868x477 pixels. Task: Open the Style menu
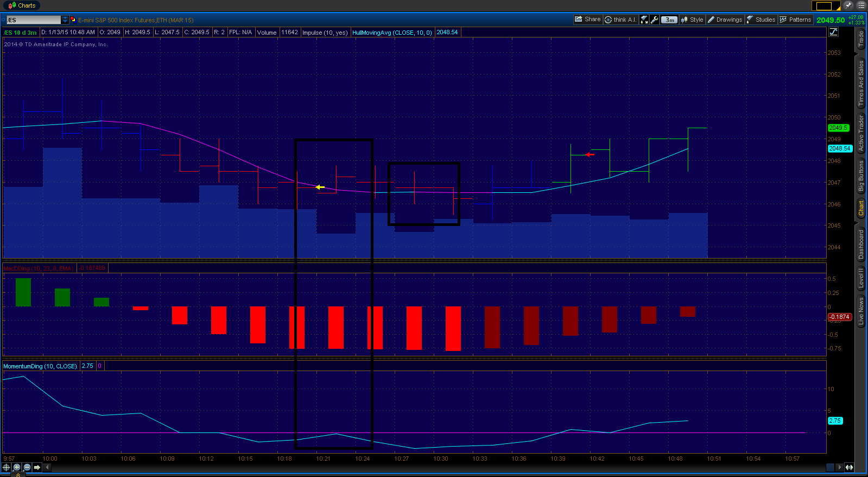point(692,20)
